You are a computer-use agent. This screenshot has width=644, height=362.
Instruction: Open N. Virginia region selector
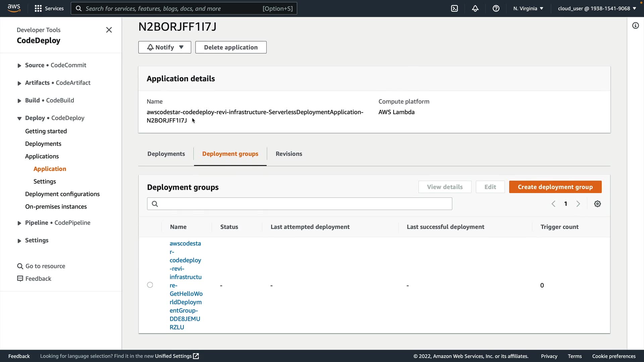click(528, 8)
